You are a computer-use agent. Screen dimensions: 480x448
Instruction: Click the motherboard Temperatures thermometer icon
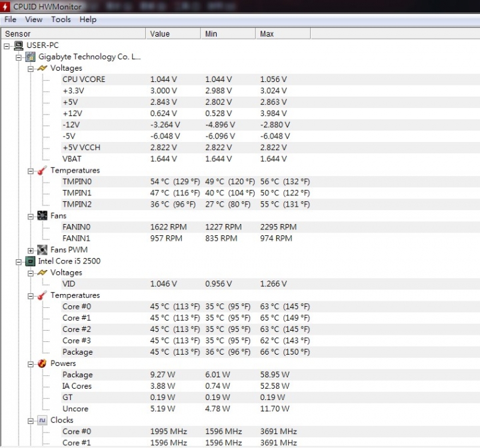click(x=42, y=170)
